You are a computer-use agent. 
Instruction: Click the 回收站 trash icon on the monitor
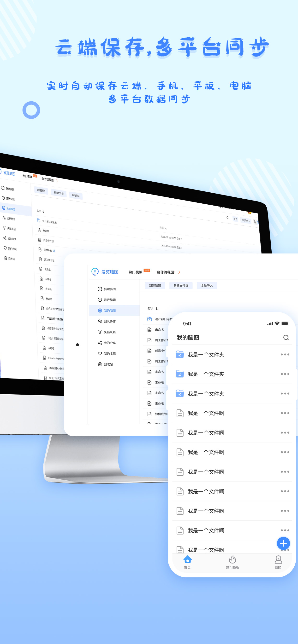tap(6, 258)
